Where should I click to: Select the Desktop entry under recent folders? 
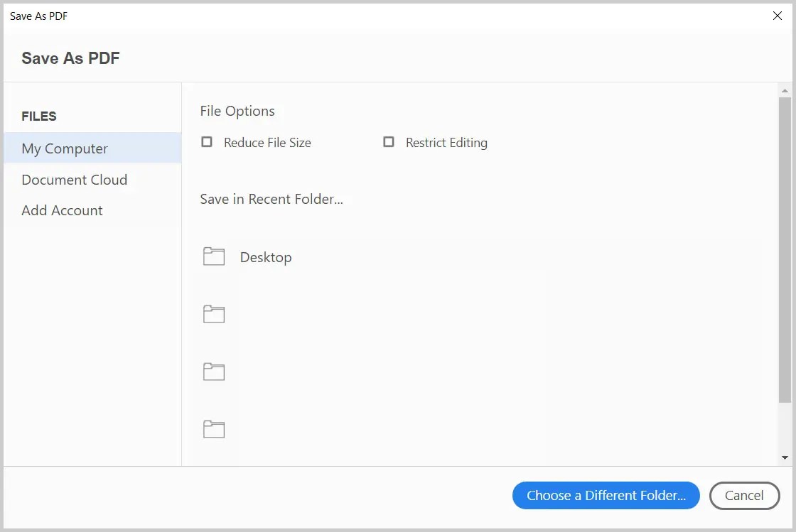pyautogui.click(x=265, y=256)
